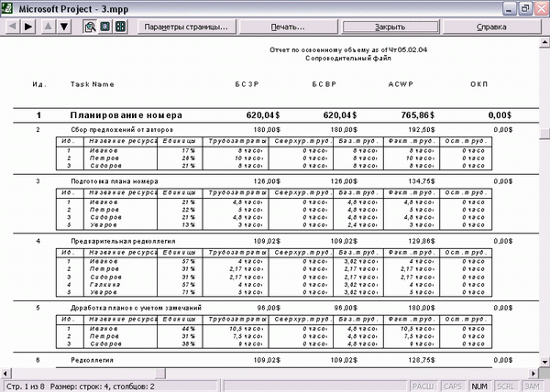Click 'Иванов' under Предварительная редколлегия

(104, 261)
